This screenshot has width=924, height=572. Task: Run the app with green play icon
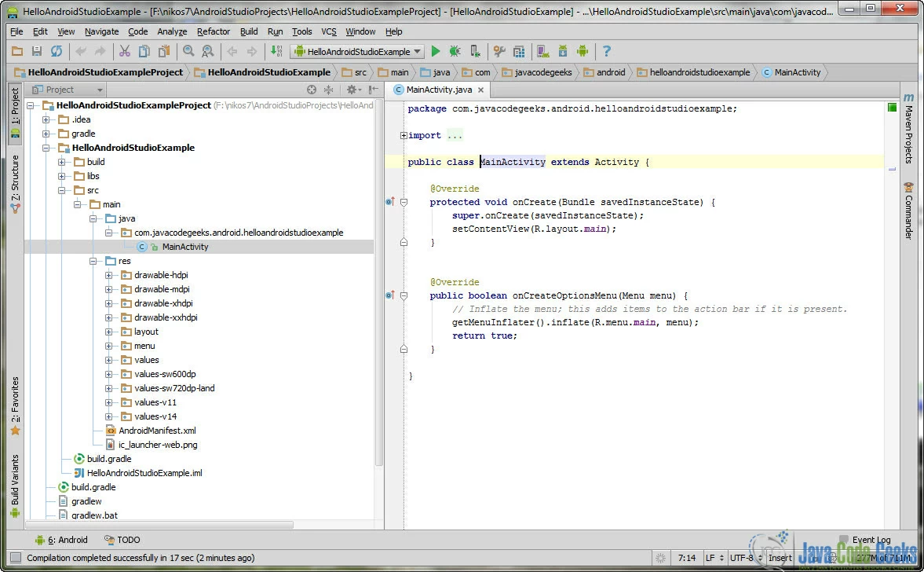point(436,51)
